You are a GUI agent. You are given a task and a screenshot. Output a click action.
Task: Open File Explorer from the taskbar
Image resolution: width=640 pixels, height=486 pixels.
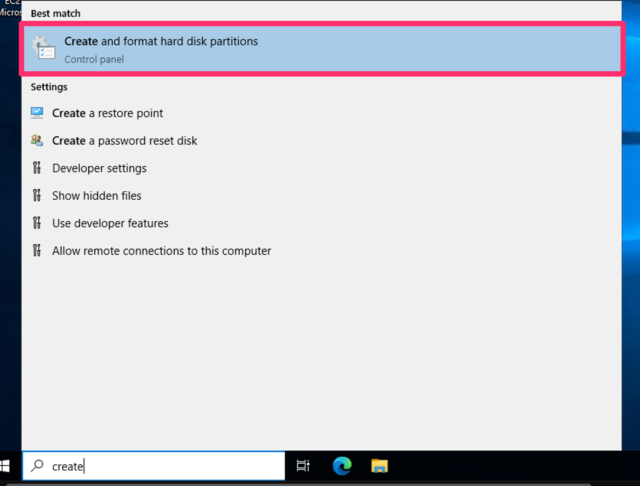coord(379,466)
